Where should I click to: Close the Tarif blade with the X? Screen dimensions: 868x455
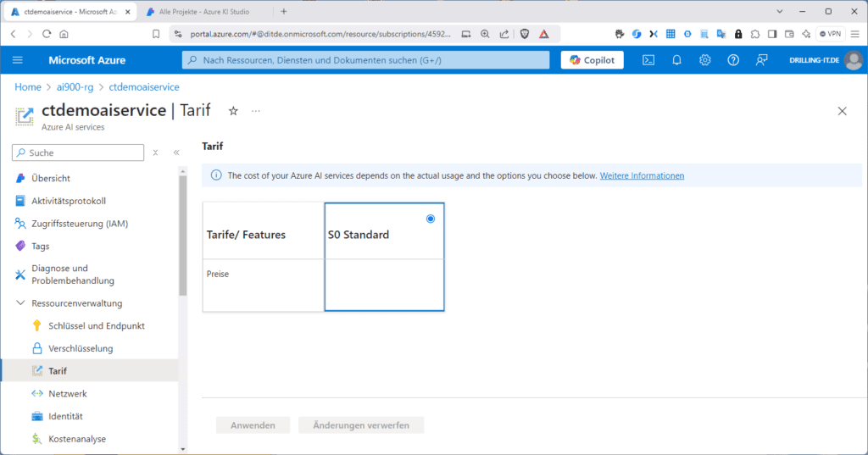point(842,111)
